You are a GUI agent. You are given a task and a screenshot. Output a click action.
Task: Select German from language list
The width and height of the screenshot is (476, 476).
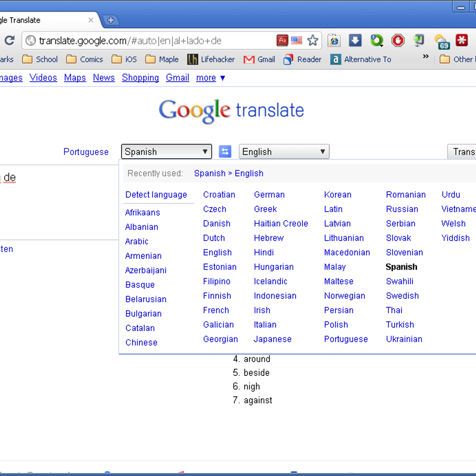point(269,195)
